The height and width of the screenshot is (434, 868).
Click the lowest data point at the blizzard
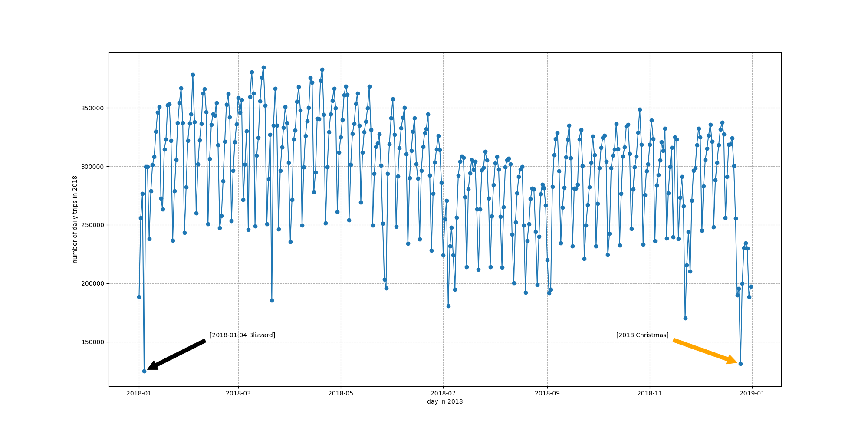(144, 371)
